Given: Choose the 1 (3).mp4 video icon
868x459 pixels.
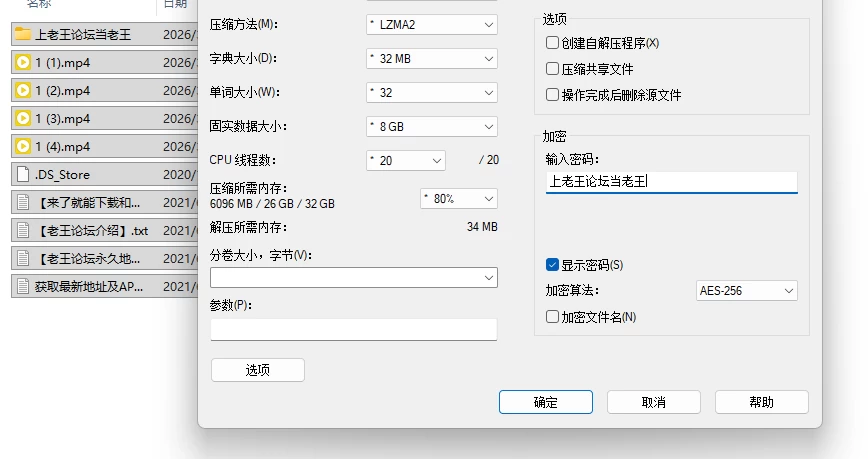Looking at the screenshot, I should pos(23,118).
